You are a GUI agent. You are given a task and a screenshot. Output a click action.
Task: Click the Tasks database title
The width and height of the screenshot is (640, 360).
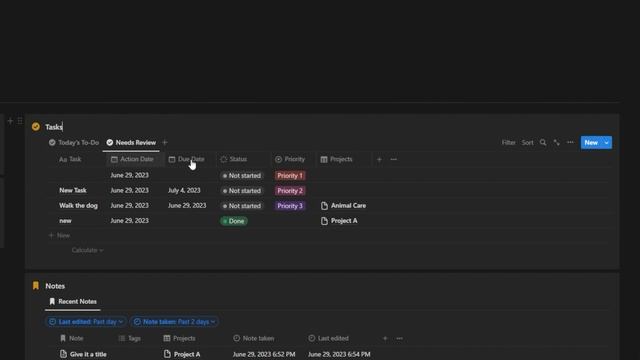(54, 127)
